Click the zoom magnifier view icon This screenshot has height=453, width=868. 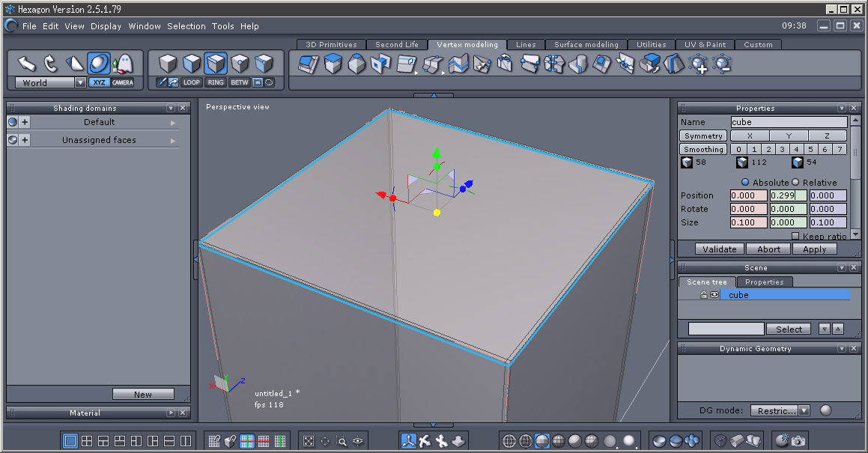342,441
